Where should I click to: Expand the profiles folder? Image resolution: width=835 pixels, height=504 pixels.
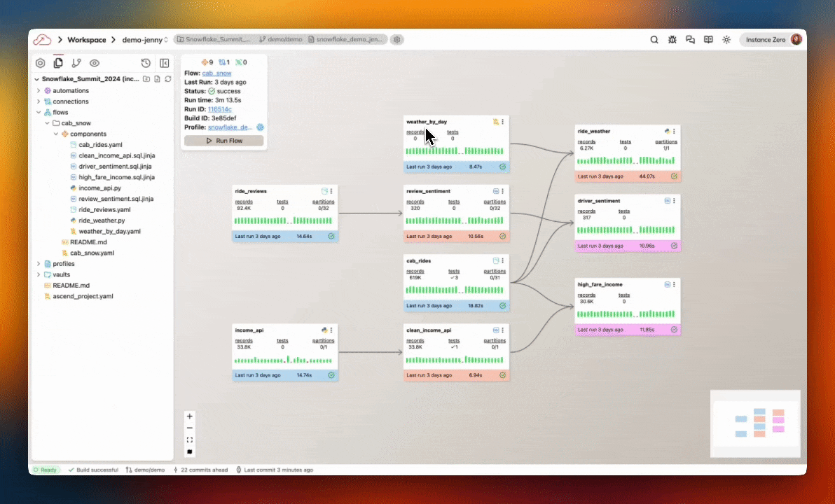[x=39, y=264]
